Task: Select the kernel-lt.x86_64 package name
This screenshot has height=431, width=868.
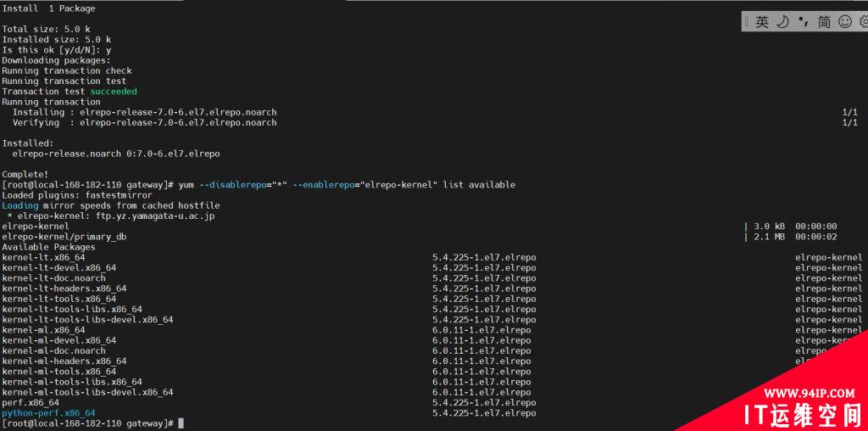Action: pos(44,258)
